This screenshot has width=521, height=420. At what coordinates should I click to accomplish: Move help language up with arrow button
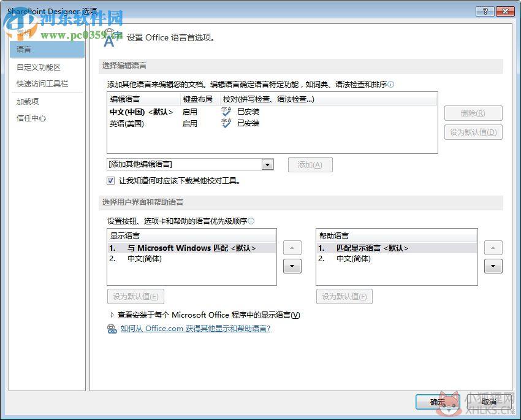[x=493, y=248]
